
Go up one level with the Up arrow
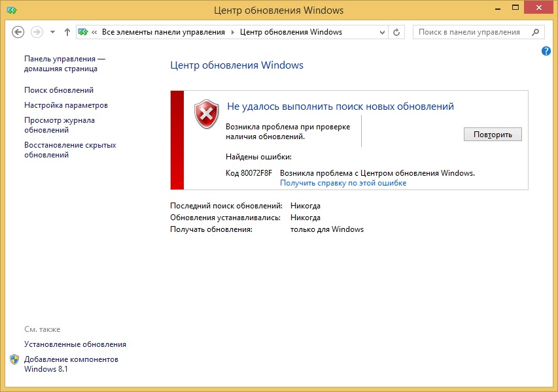coord(67,32)
